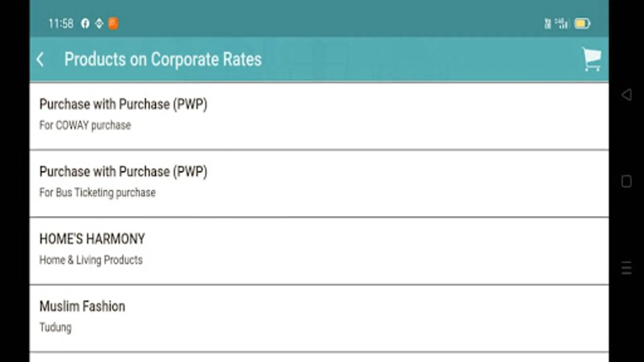Open Purchase with Purchase for COWAY
The image size is (644, 362).
[123, 105]
